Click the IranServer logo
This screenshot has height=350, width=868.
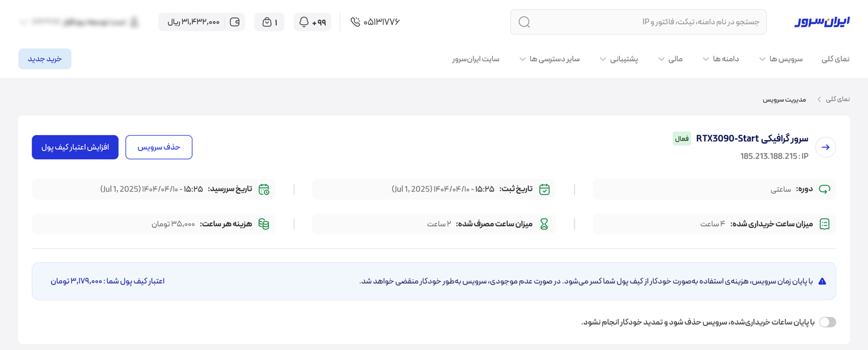click(x=822, y=22)
